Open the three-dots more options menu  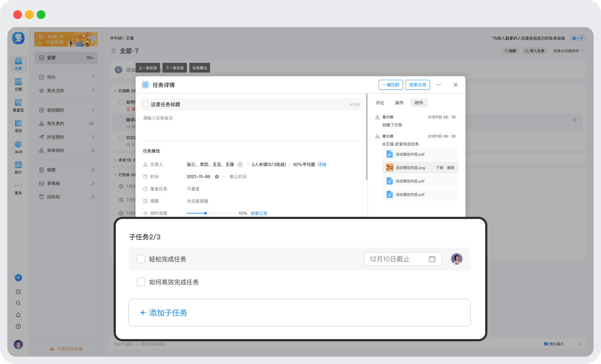(x=438, y=85)
